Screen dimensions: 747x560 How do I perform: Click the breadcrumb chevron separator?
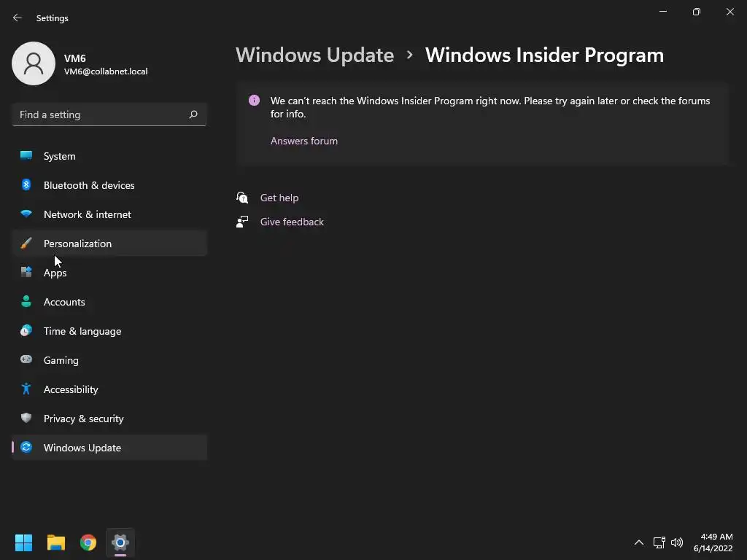tap(410, 55)
